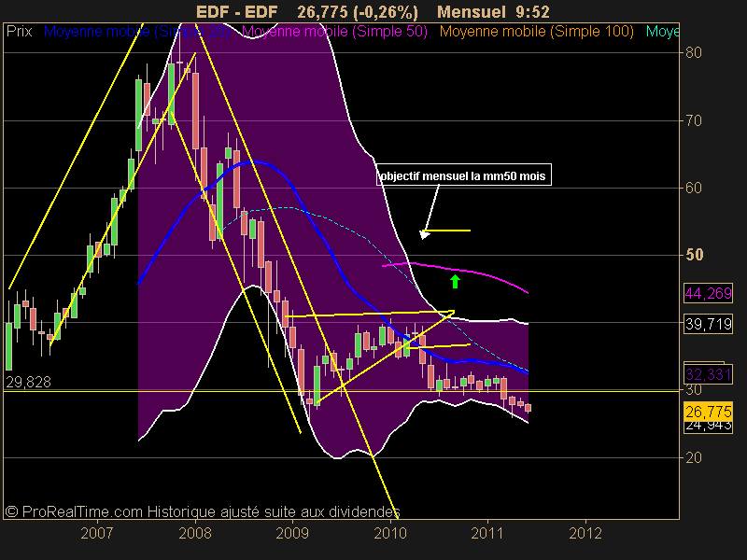Click the white 39,719 price tag
Image resolution: width=747 pixels, height=560 pixels.
coord(708,324)
